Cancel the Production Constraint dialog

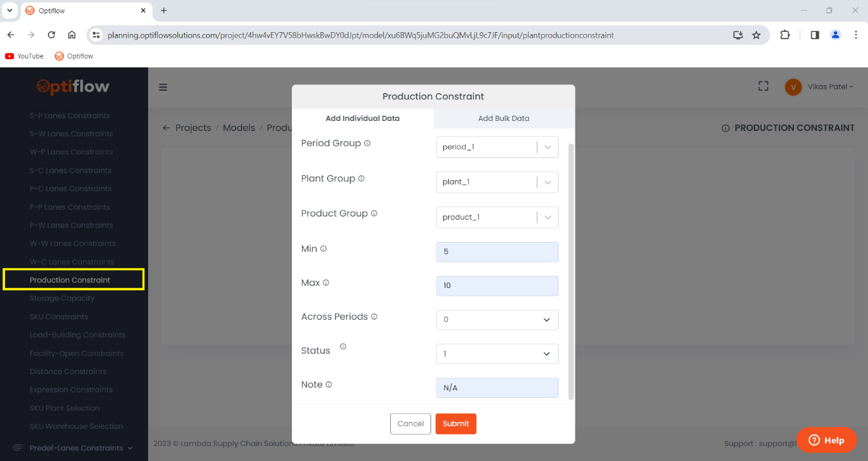(410, 423)
